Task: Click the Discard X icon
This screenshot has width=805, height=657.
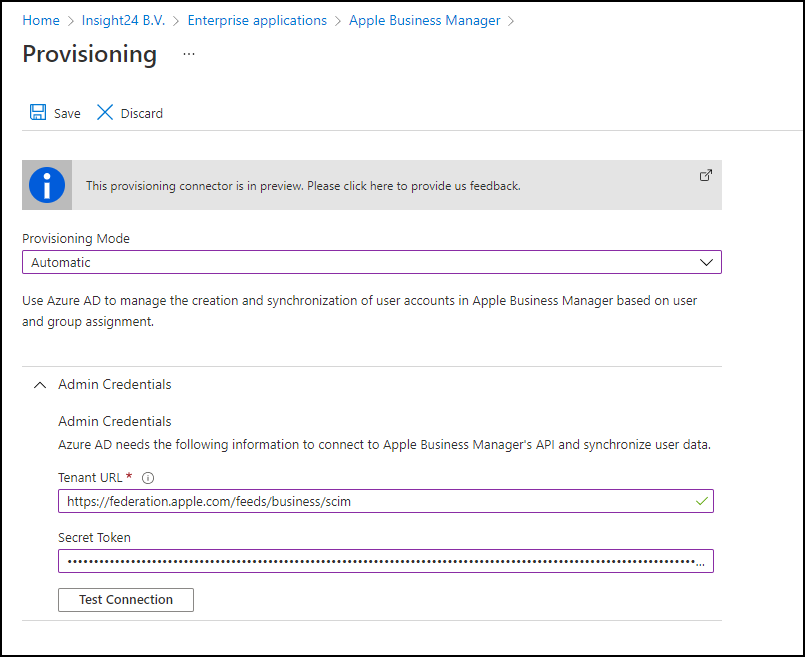Action: click(105, 113)
